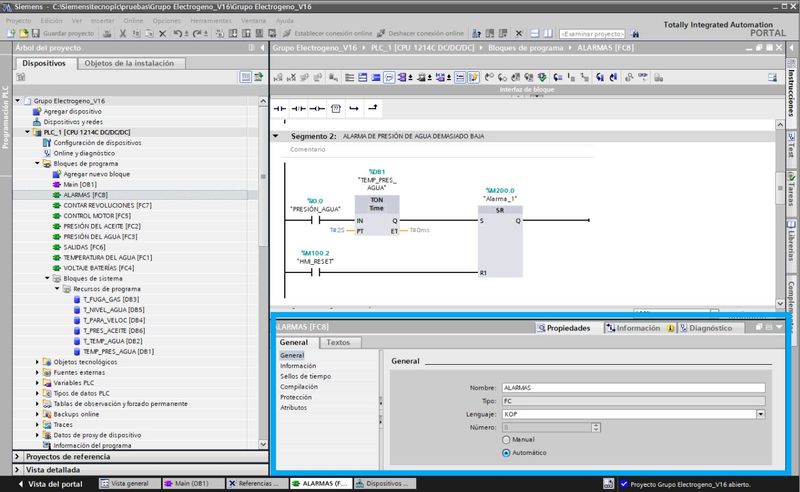Click the compile icon in main toolbar

tap(220, 34)
